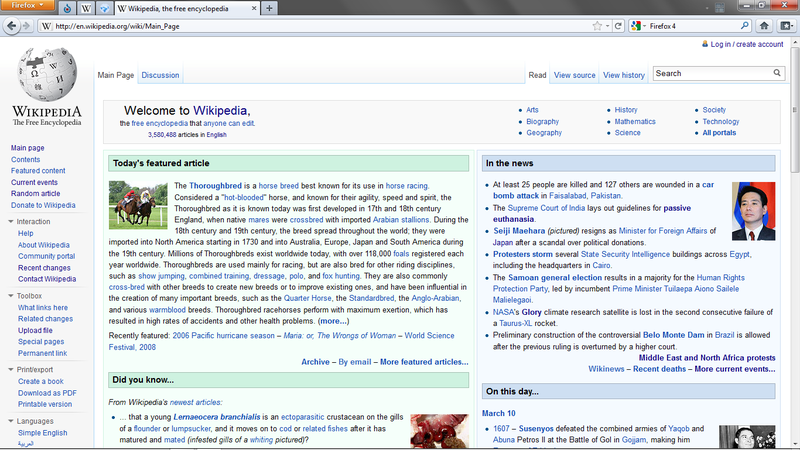Open Random article in sidebar
Image resolution: width=800 pixels, height=450 pixels.
pyautogui.click(x=36, y=193)
